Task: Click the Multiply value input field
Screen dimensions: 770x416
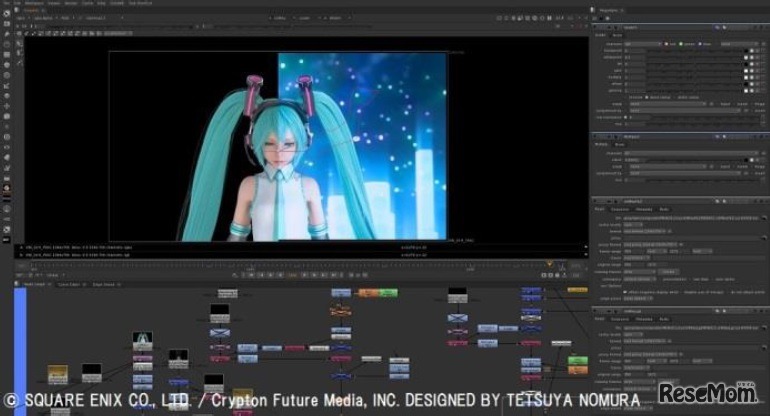Action: coord(634,160)
